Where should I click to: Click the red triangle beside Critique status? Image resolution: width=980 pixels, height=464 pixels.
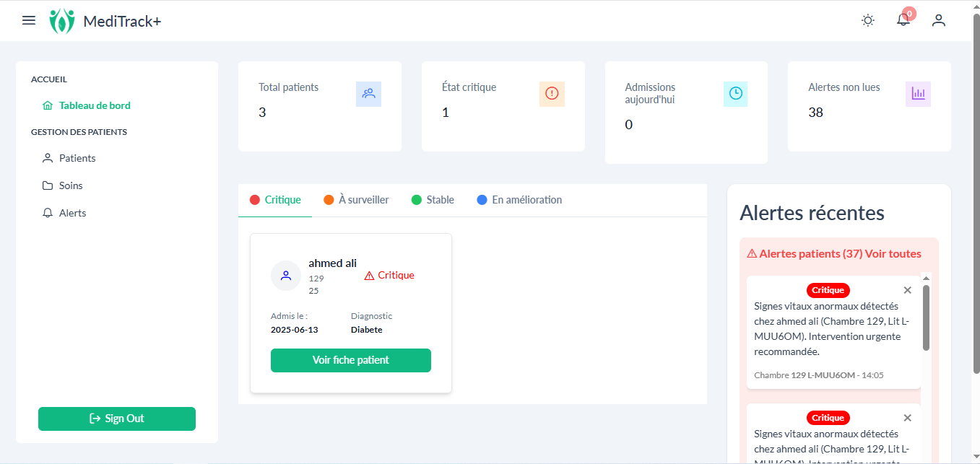(x=369, y=276)
